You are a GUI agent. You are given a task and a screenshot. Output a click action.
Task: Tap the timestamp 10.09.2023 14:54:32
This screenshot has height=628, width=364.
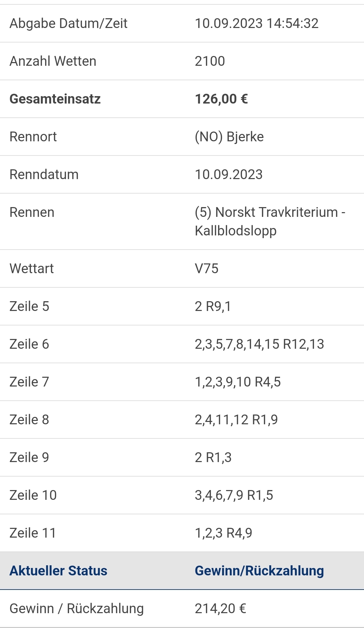[256, 24]
